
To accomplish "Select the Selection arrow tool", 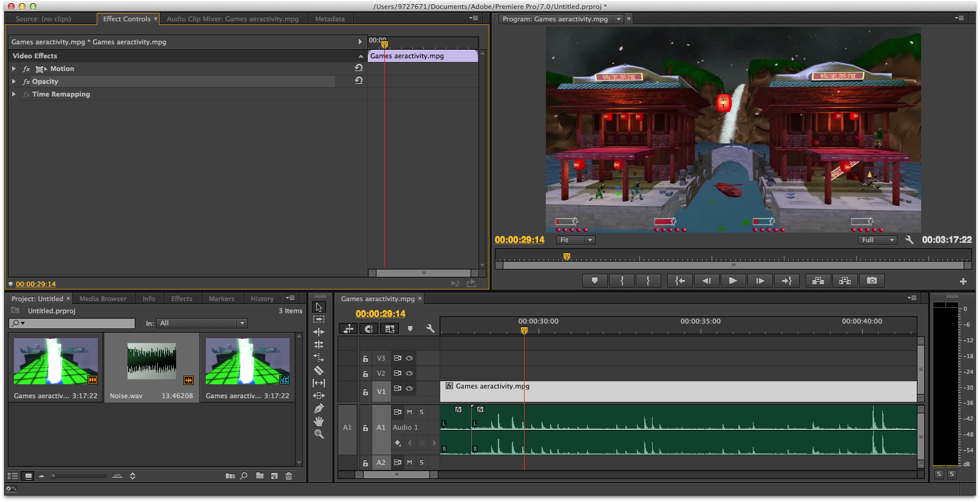I will [x=319, y=307].
